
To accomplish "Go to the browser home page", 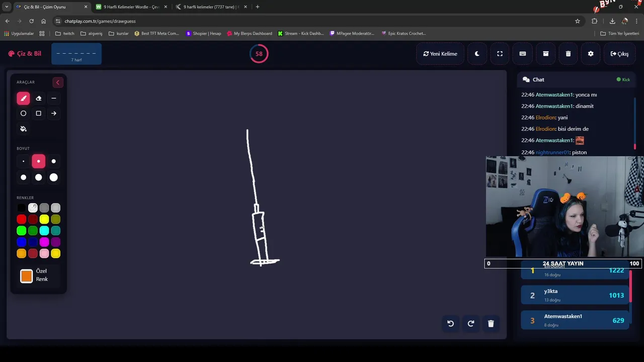I will 43,21.
